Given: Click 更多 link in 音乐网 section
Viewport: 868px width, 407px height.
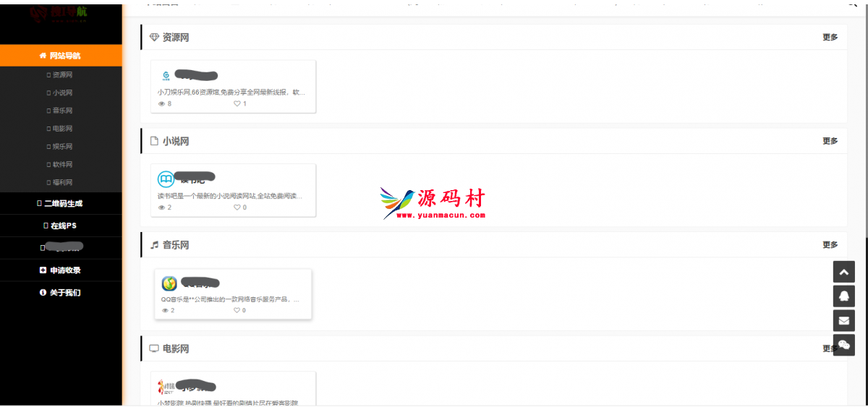Looking at the screenshot, I should [x=830, y=245].
